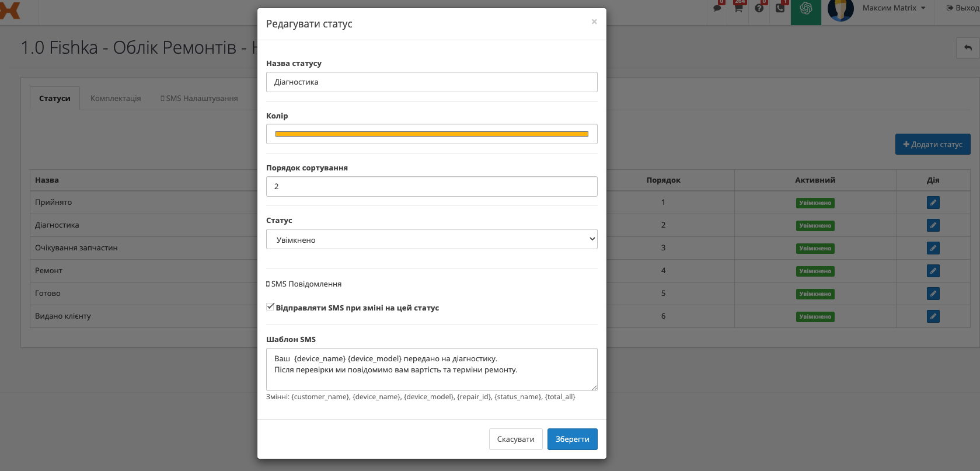This screenshot has height=471, width=980.
Task: Click the Дія column header
Action: pos(933,180)
